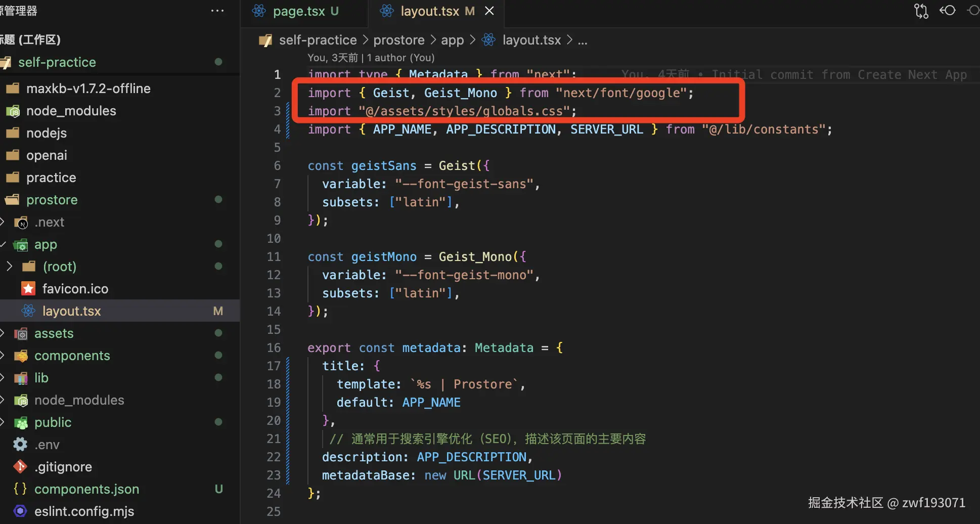Screen dimensions: 980x524
Task: Click the eslint.config.mjs file icon
Action: pos(20,511)
